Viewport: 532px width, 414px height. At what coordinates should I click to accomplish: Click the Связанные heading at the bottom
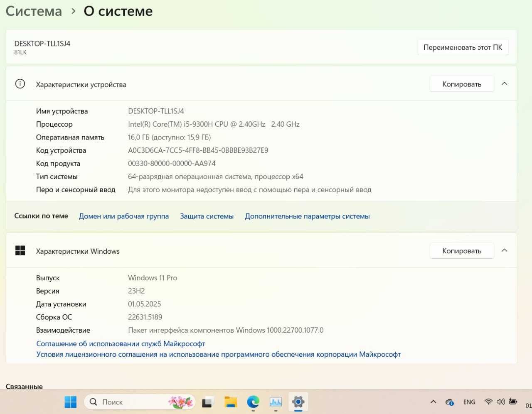[x=24, y=387]
